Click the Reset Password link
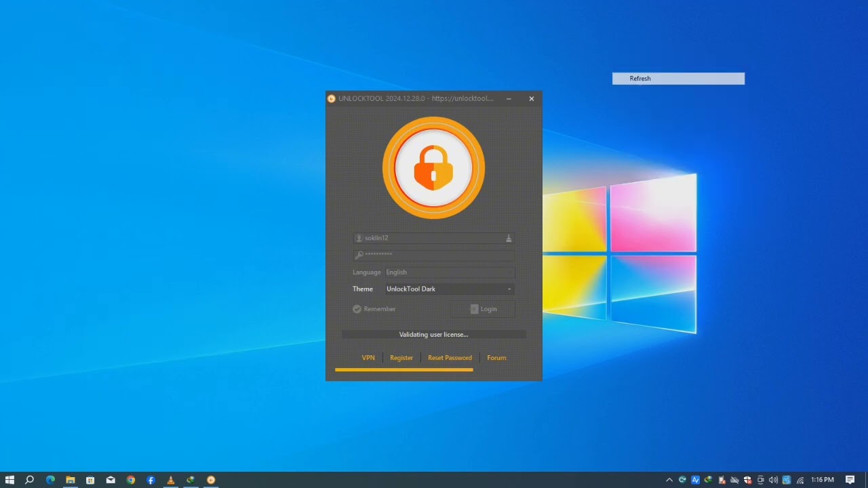This screenshot has width=868, height=488. [450, 358]
